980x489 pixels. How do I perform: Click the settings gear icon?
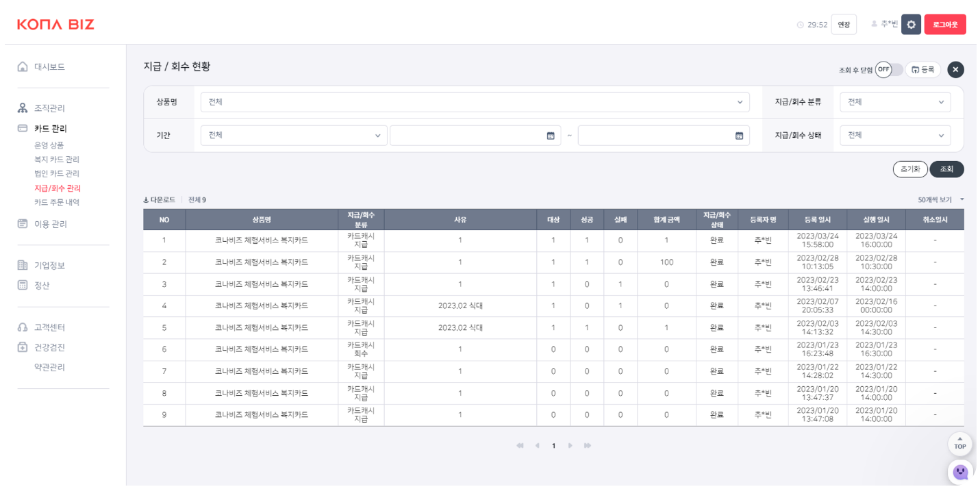pos(910,25)
